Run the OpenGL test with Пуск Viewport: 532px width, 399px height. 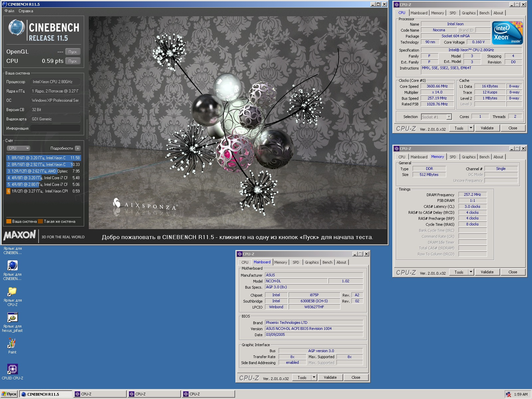73,52
